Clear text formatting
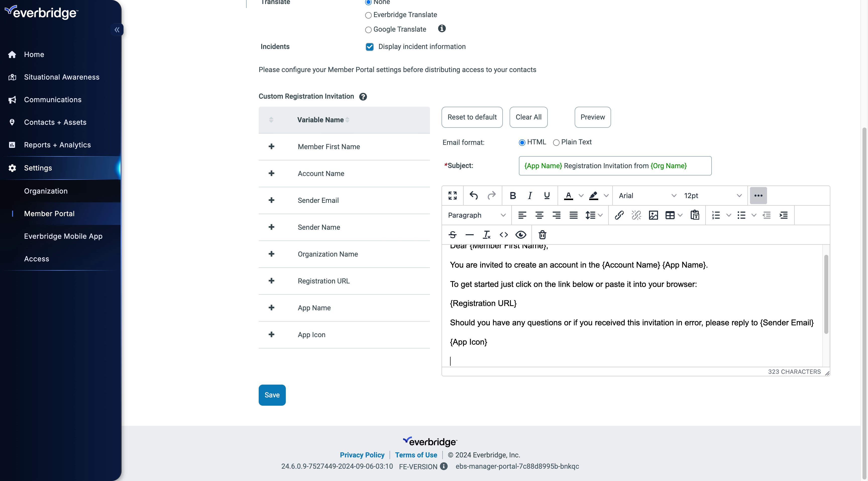The width and height of the screenshot is (868, 481). (486, 235)
